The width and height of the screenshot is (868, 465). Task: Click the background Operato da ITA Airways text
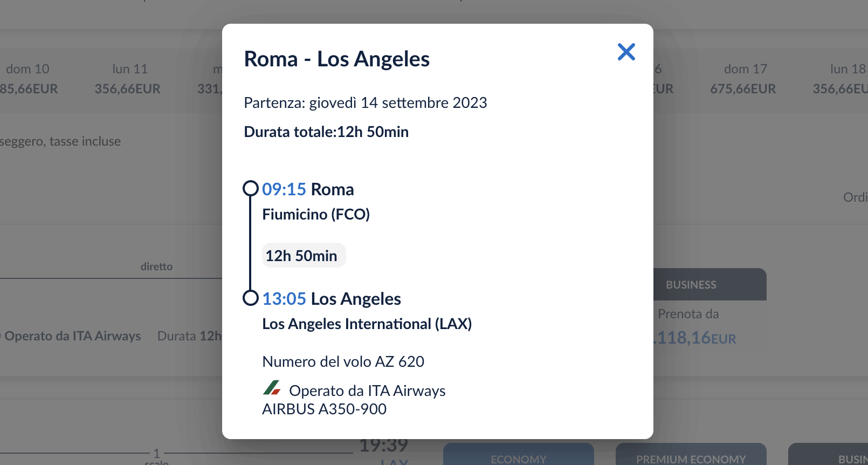coord(72,336)
